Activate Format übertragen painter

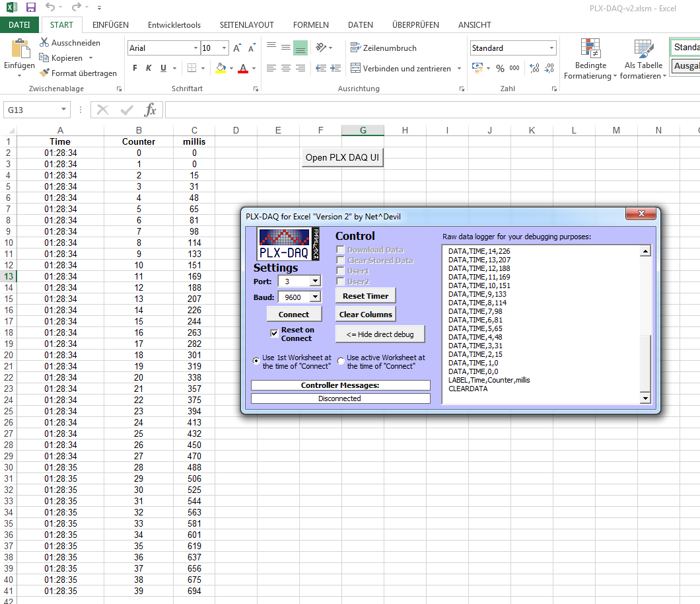[x=78, y=73]
